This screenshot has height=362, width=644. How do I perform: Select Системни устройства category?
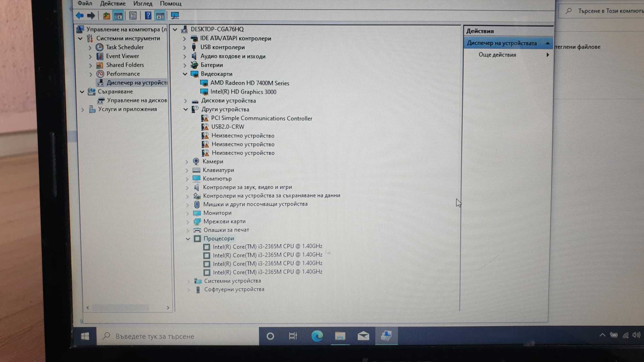(232, 281)
